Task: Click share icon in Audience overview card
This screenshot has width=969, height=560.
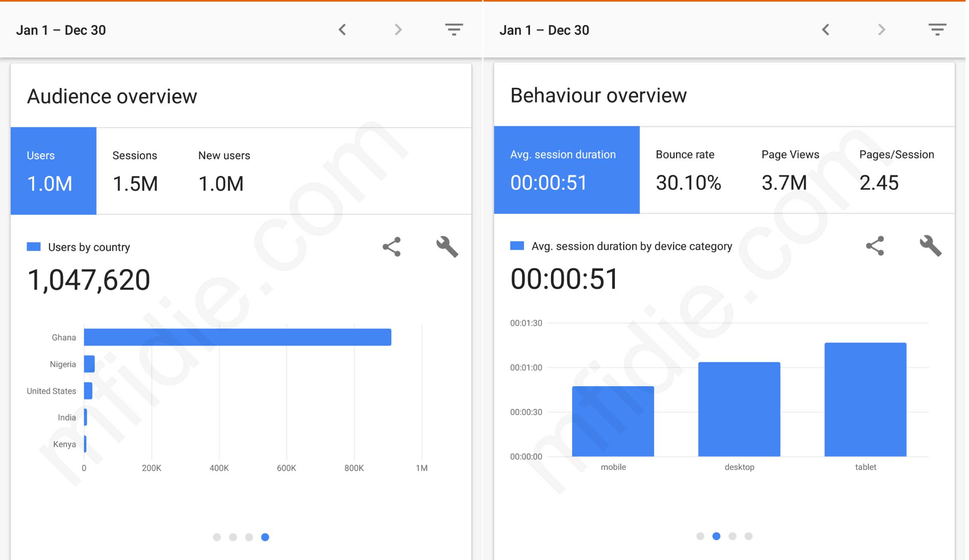Action: tap(391, 247)
